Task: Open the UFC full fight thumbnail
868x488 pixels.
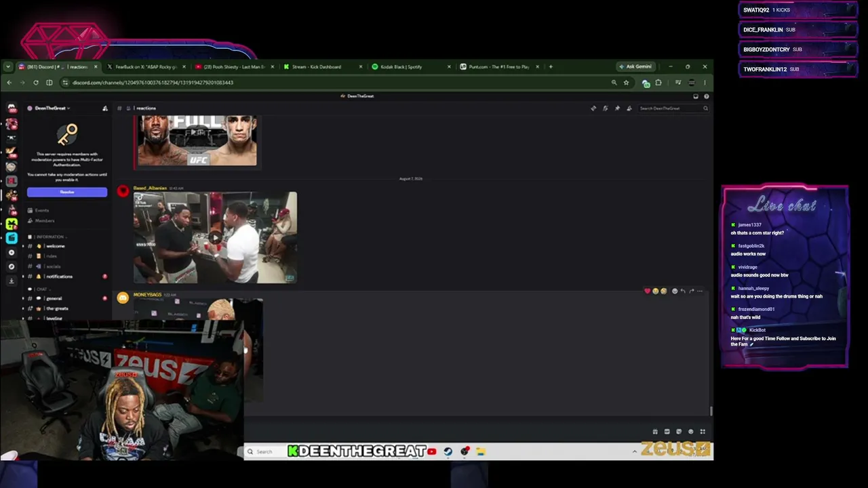Action: pos(197,141)
